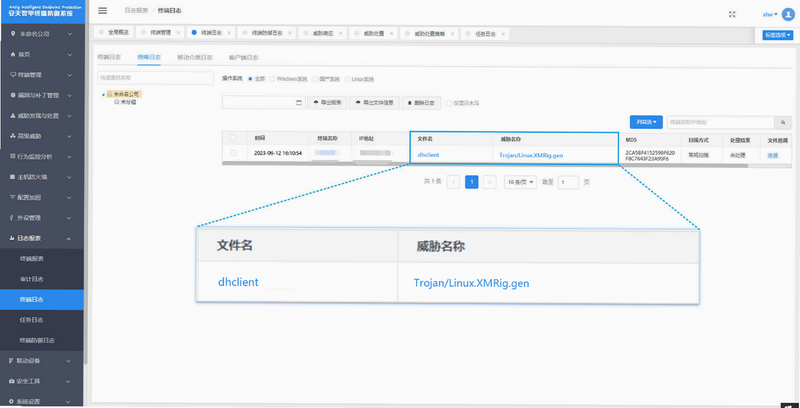Click the magnifier search icon button
800x408 pixels.
tap(783, 122)
